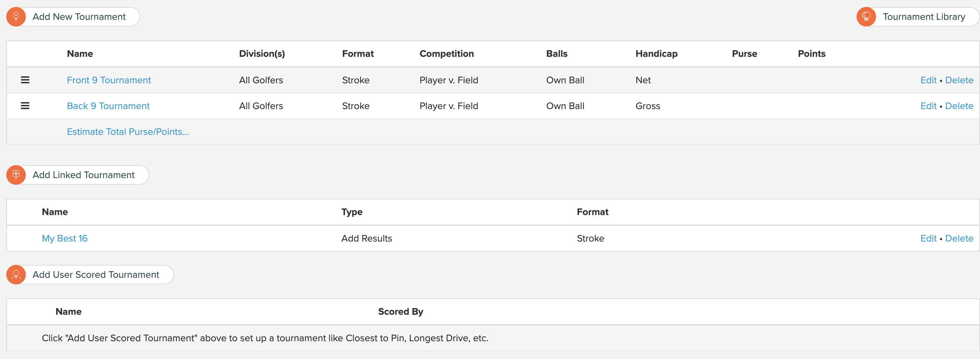This screenshot has width=980, height=359.
Task: Open the Back 9 Tournament link
Action: click(108, 106)
